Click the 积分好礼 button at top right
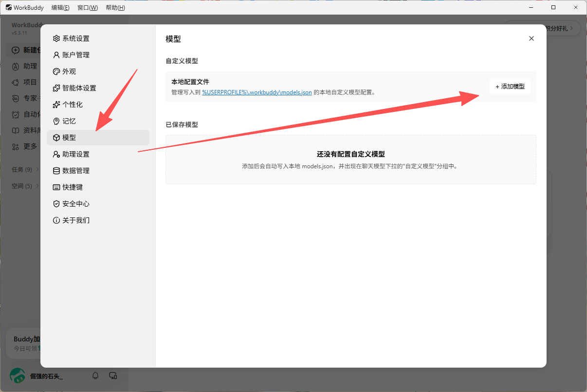 (563, 28)
